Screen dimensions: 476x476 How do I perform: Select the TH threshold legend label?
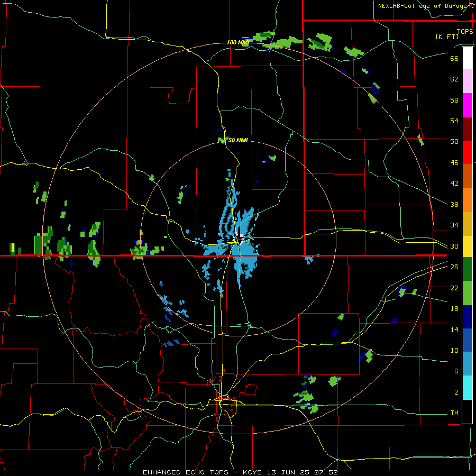point(454,413)
